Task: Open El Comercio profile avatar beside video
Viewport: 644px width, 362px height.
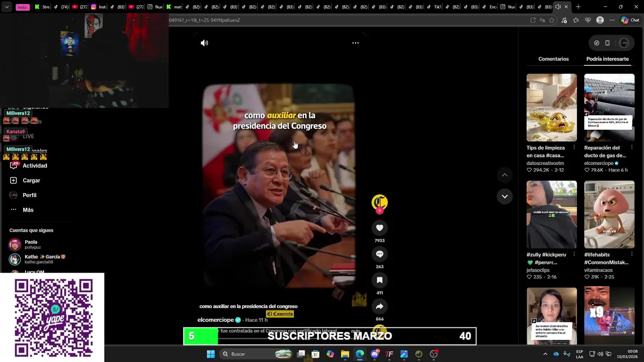Action: [379, 202]
